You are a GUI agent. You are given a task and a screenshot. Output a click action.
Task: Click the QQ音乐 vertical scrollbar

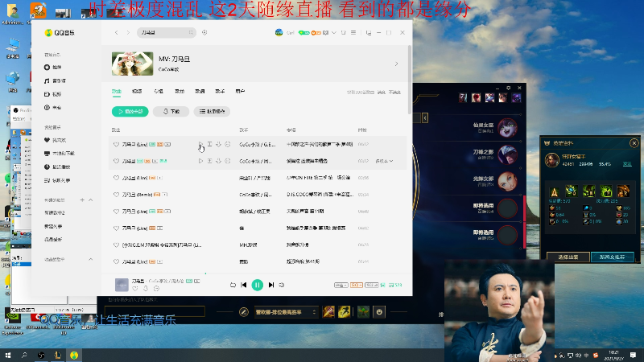pyautogui.click(x=410, y=80)
